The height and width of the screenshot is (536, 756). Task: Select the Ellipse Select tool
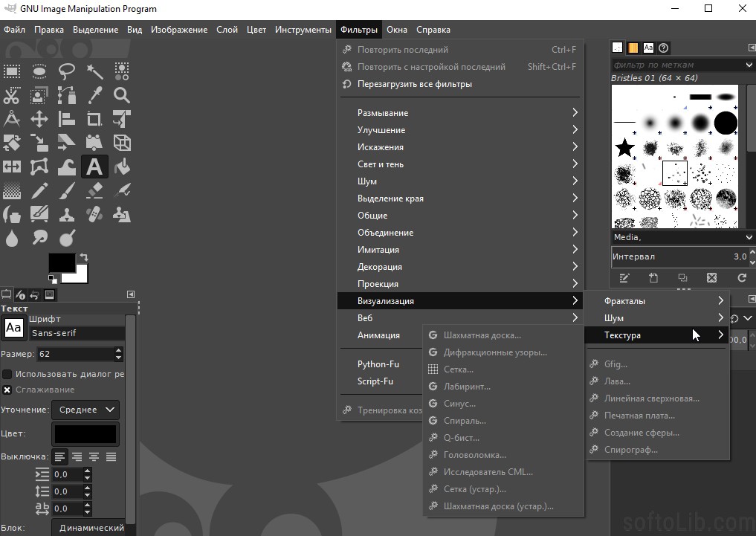coord(39,71)
